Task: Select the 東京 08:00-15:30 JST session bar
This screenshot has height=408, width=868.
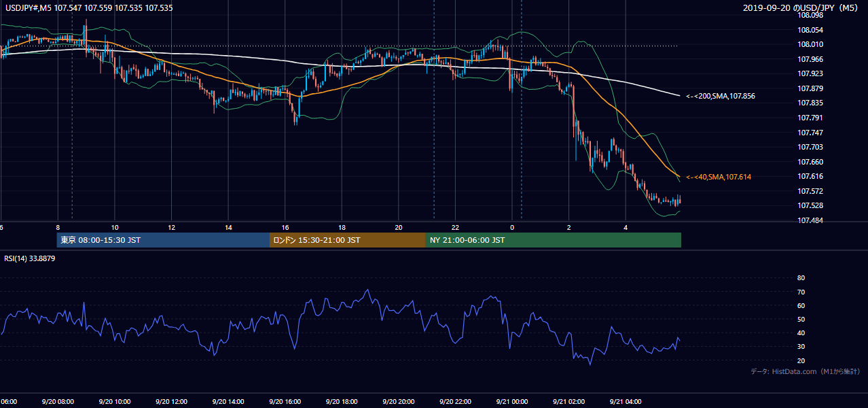Action: click(x=163, y=240)
